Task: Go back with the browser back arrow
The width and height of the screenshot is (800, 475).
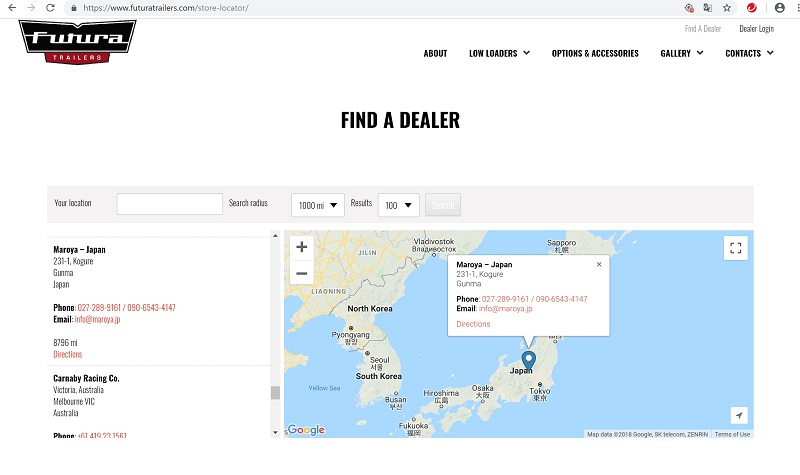Action: (12, 8)
